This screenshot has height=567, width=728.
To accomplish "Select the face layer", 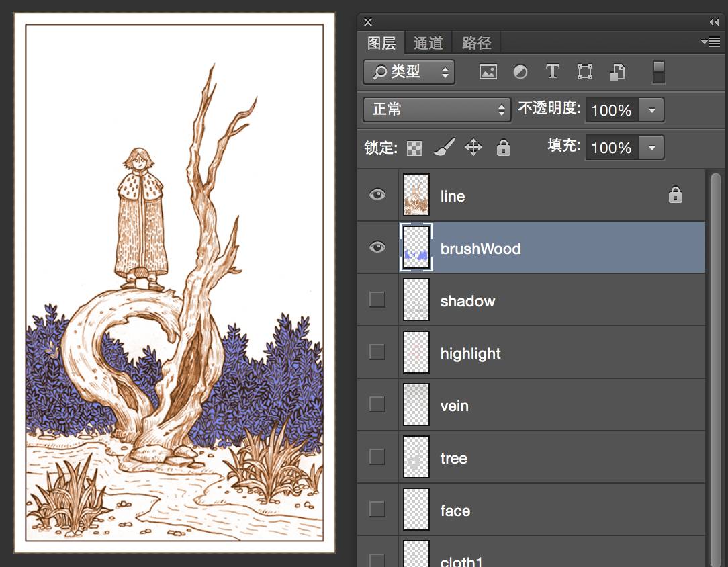I will click(531, 510).
